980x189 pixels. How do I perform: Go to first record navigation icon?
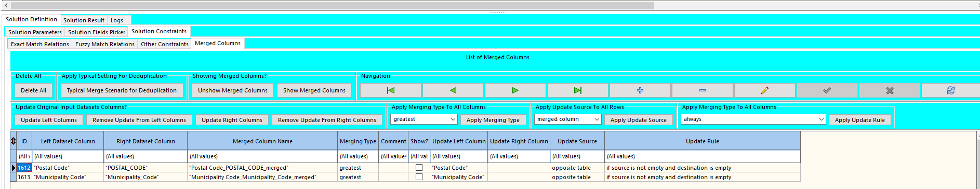pyautogui.click(x=391, y=90)
